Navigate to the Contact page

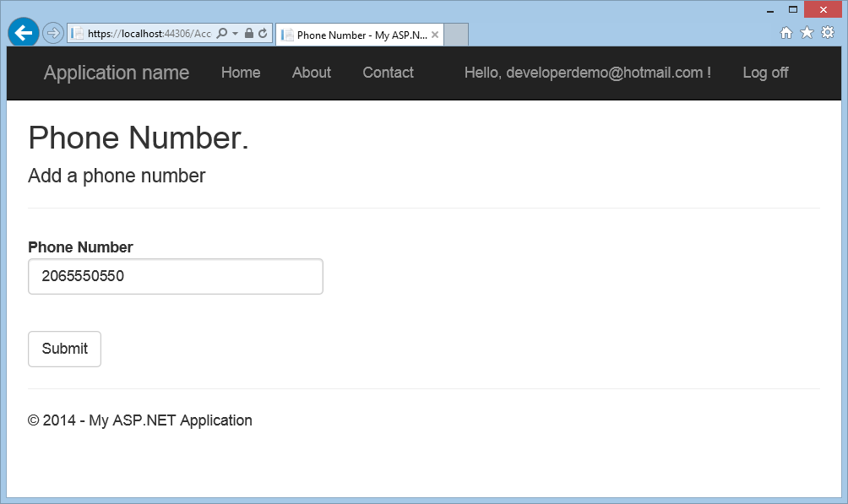point(388,73)
